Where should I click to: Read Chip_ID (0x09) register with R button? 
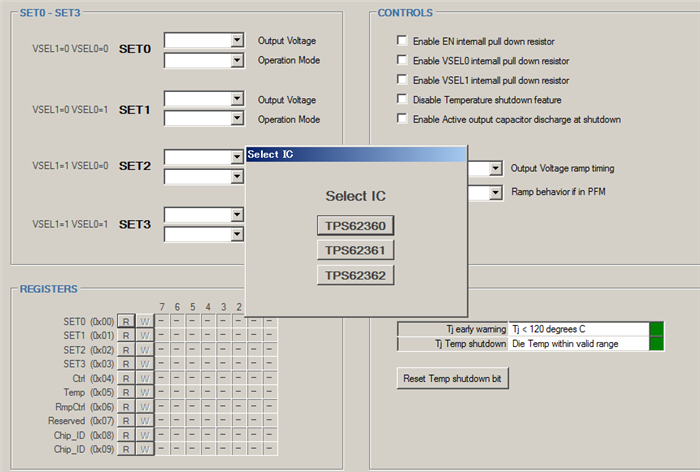coord(126,449)
